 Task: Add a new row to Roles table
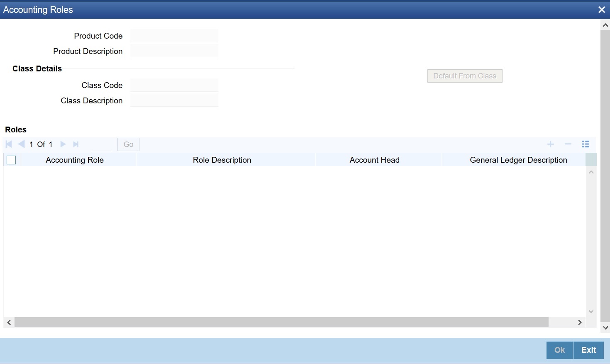[551, 144]
